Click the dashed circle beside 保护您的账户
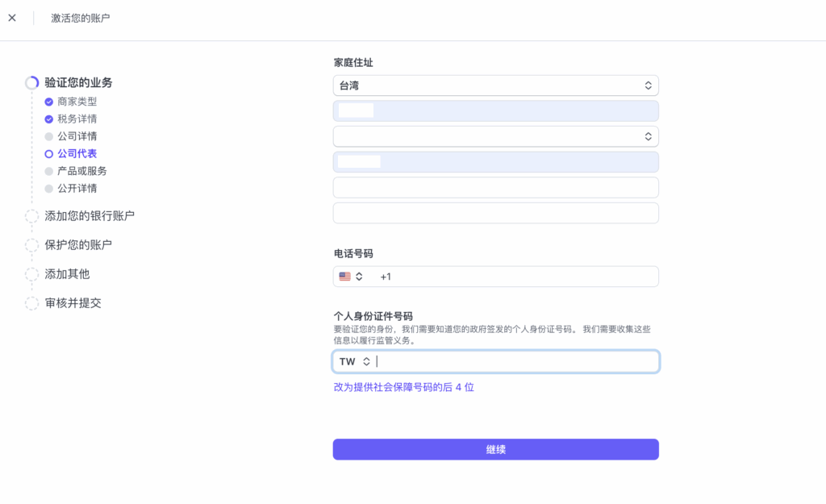The image size is (826, 504). click(32, 245)
